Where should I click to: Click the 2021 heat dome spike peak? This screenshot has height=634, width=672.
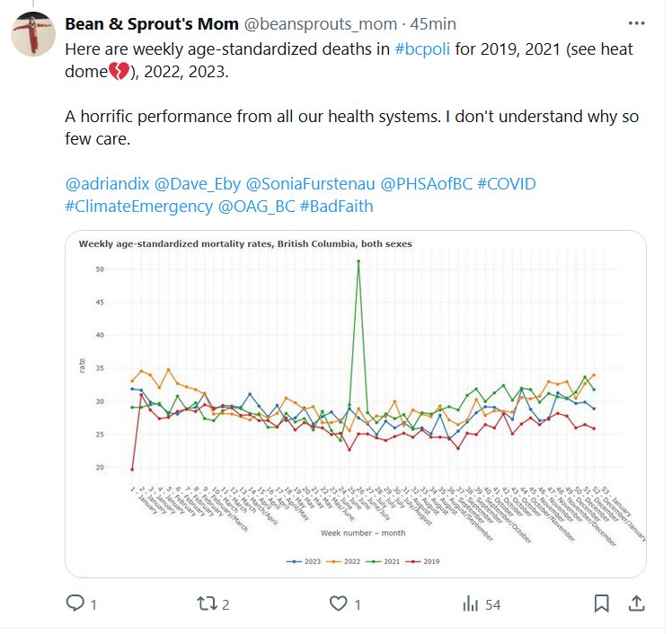click(x=359, y=261)
